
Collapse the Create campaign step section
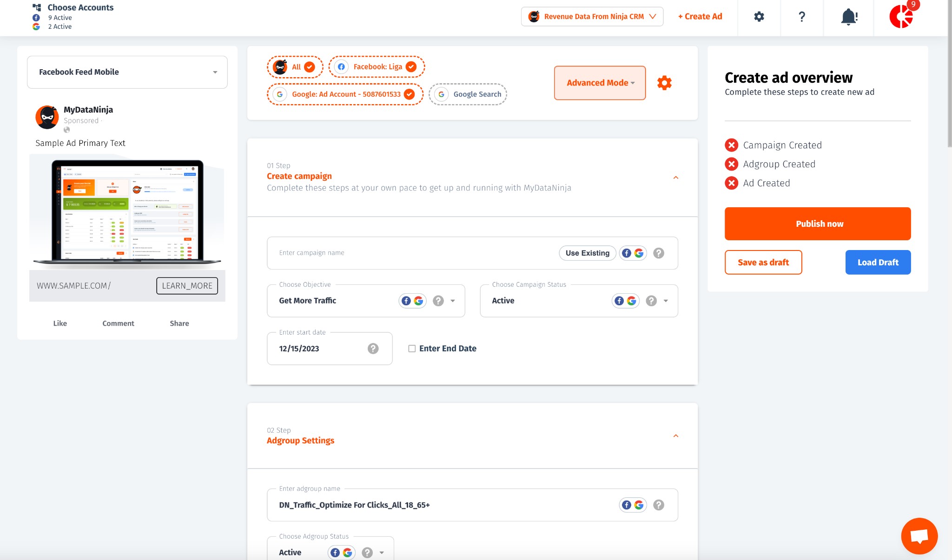[676, 178]
